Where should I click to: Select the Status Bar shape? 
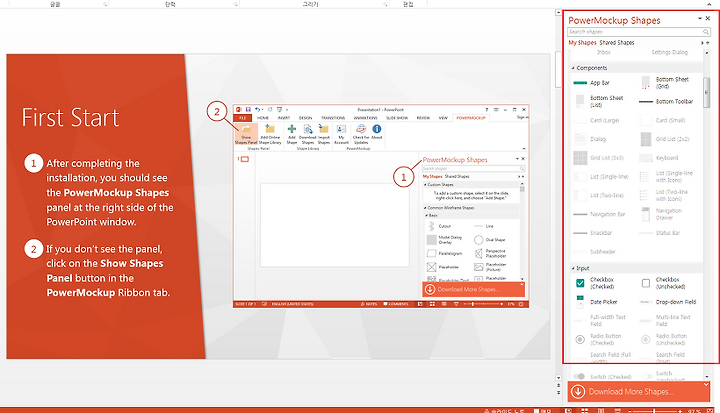[660, 233]
